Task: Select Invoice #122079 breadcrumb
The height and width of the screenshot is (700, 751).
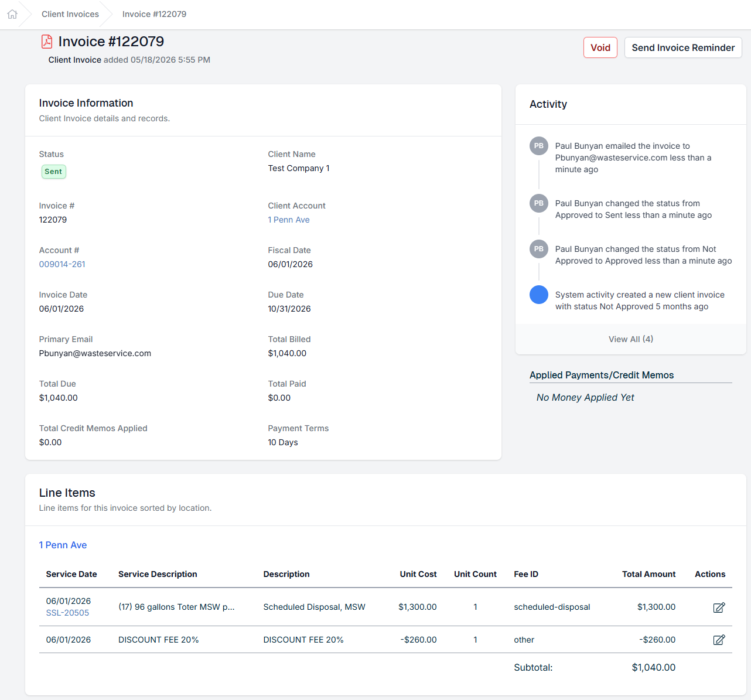Action: (x=154, y=14)
